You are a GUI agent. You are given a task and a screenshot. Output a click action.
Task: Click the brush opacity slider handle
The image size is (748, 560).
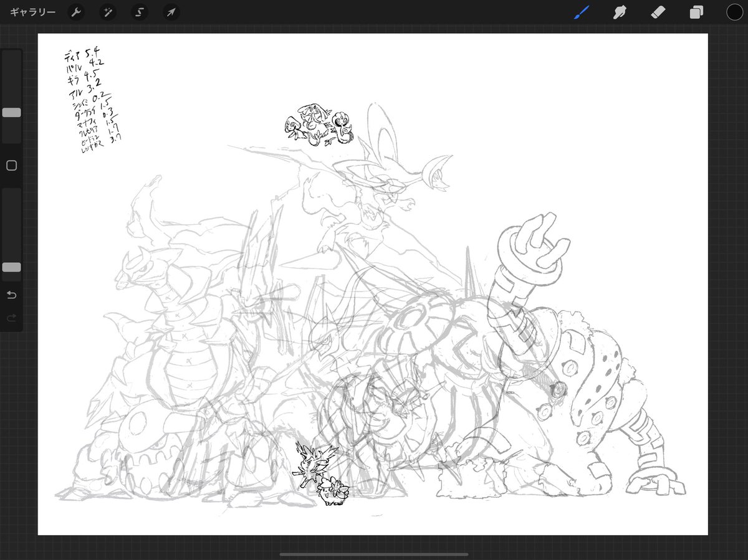pos(12,267)
